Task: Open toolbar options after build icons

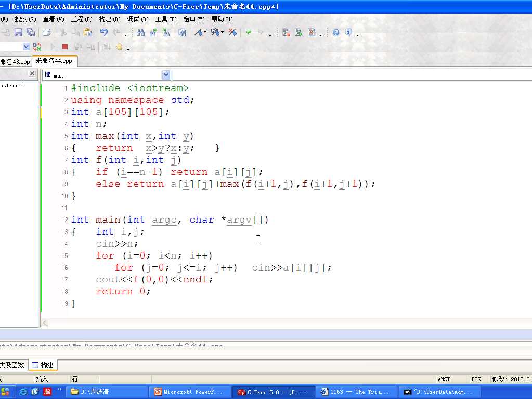Action: pyautogui.click(x=321, y=35)
